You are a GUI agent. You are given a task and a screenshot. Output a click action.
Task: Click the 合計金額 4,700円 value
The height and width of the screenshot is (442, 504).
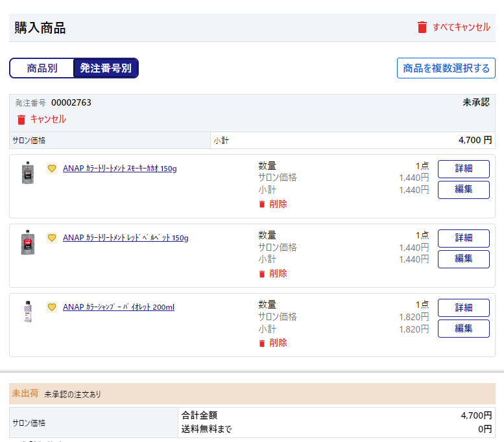[476, 415]
